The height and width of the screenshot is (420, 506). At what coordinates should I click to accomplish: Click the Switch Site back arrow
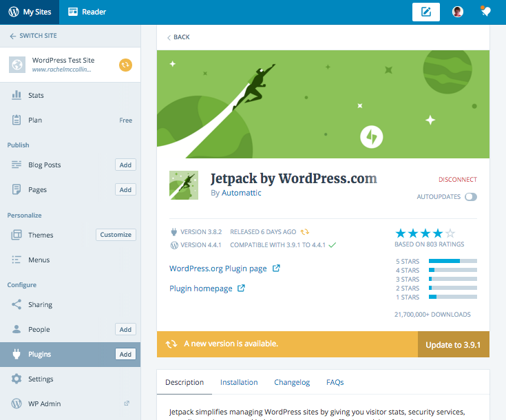tap(13, 36)
